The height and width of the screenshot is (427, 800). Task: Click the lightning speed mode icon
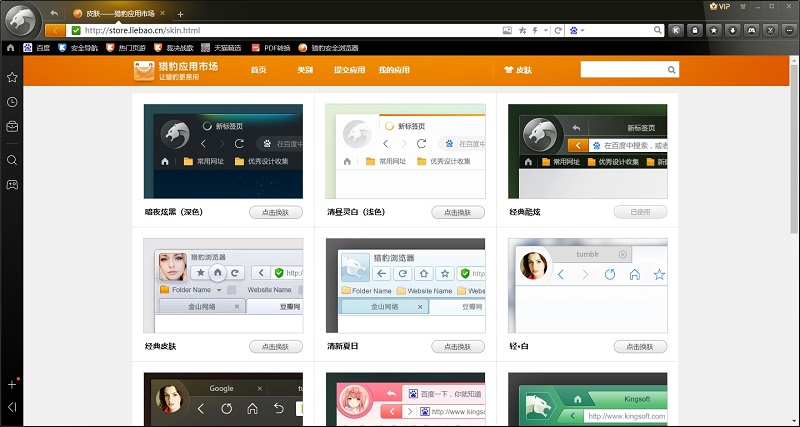pos(535,31)
